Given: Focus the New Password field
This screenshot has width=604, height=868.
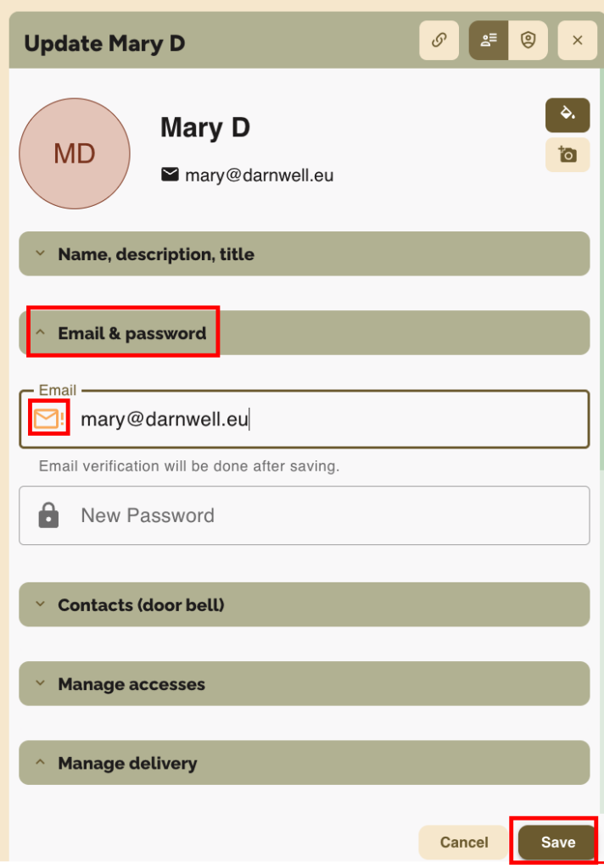Looking at the screenshot, I should pyautogui.click(x=331, y=515).
